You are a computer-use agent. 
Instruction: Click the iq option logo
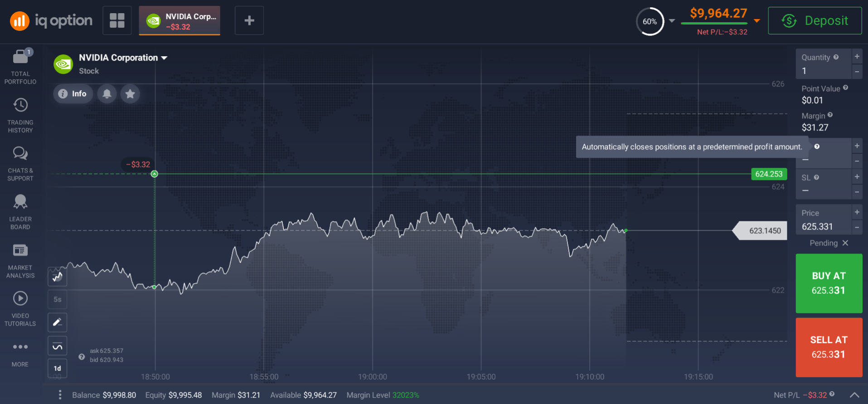click(51, 21)
